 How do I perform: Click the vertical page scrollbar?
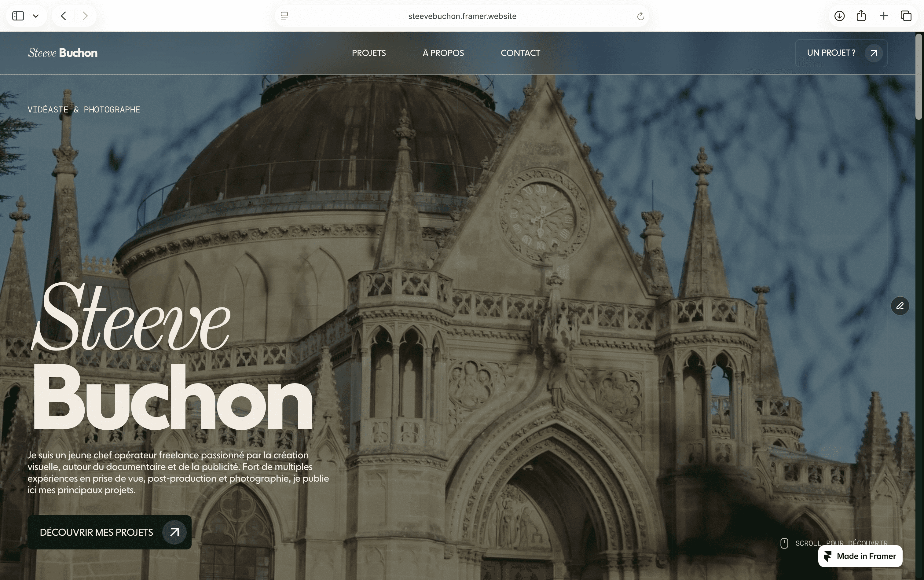919,77
